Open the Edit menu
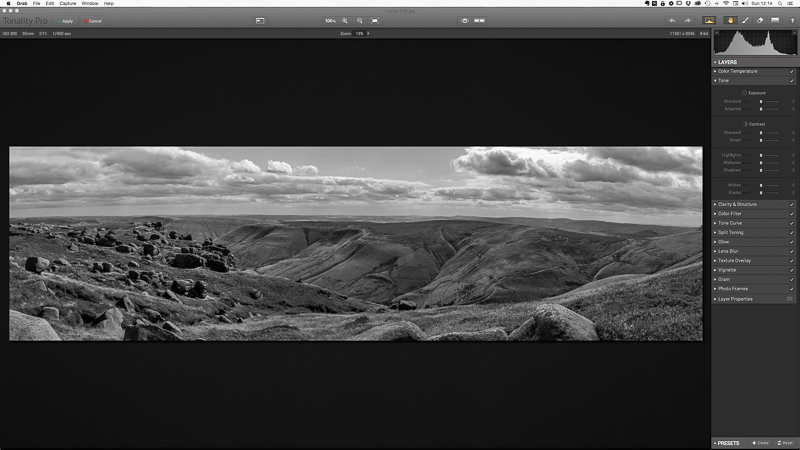The height and width of the screenshot is (450, 800). [49, 4]
